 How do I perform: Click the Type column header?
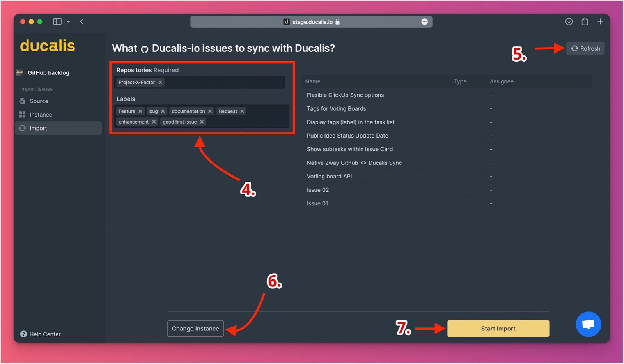pos(460,81)
